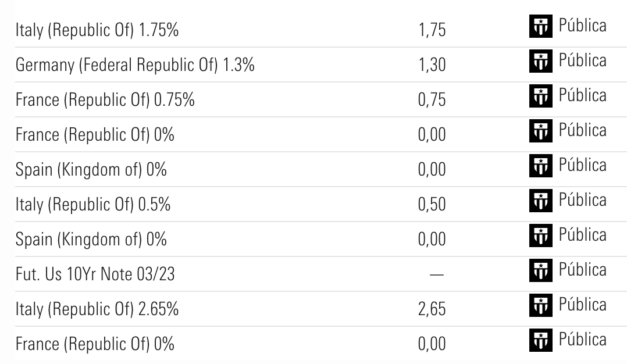Screen dimensions: 627x364
Task: Click the Pública label in Italy 0.5% row
Action: [x=582, y=200]
